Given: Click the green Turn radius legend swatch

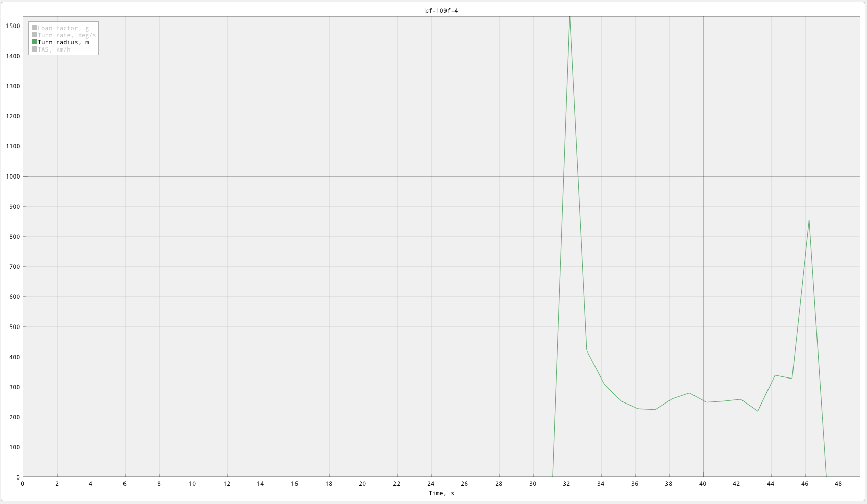Looking at the screenshot, I should [x=34, y=42].
